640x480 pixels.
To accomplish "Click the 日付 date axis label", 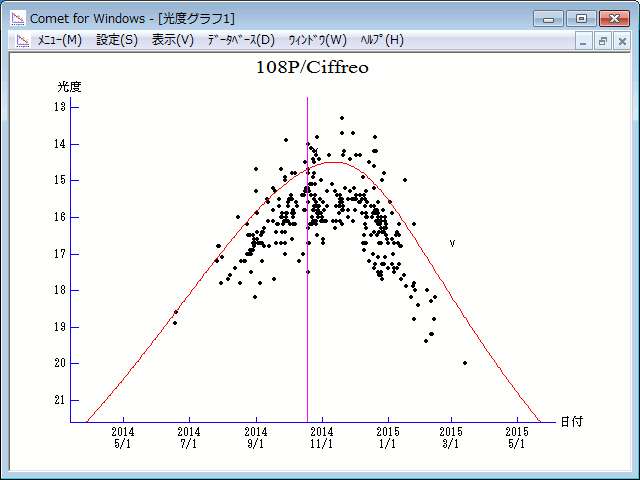I will coord(571,422).
